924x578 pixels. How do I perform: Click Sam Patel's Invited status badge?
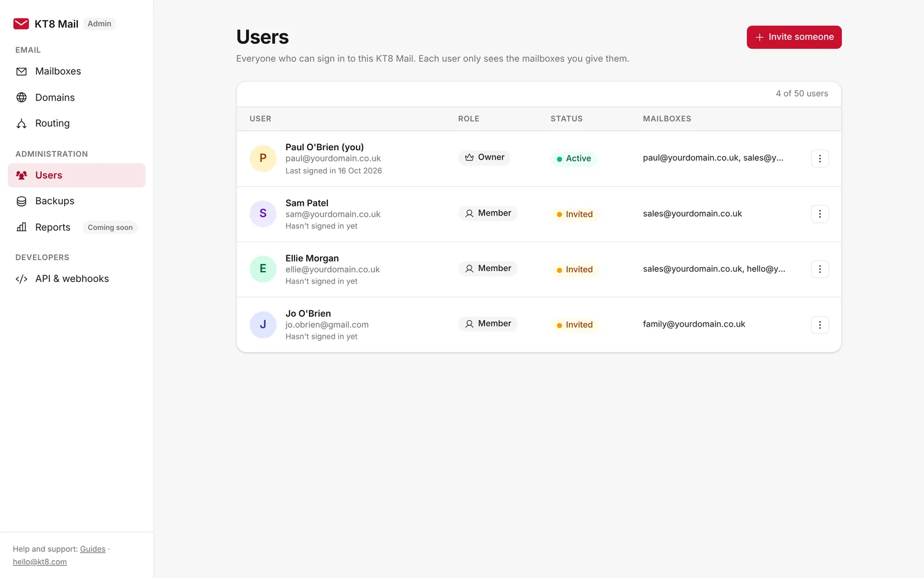coord(575,214)
